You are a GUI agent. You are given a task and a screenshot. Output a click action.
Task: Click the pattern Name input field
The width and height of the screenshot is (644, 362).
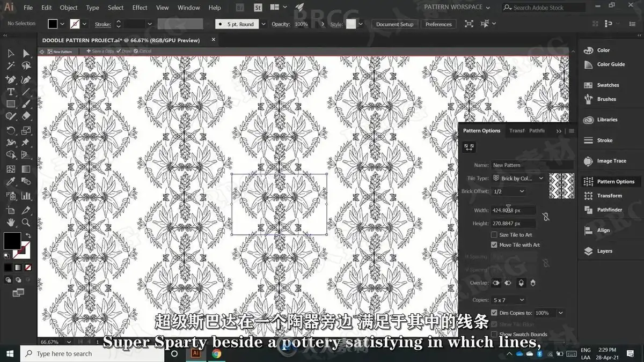[x=532, y=165]
